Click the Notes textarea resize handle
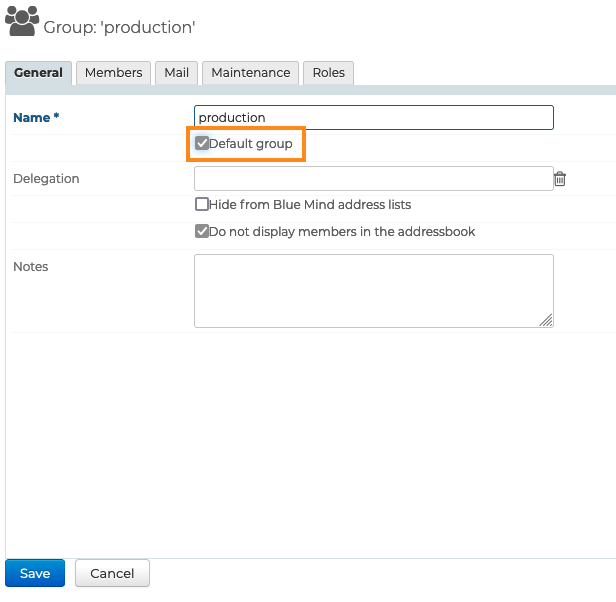Screen dimensions: 616x602 pyautogui.click(x=546, y=320)
